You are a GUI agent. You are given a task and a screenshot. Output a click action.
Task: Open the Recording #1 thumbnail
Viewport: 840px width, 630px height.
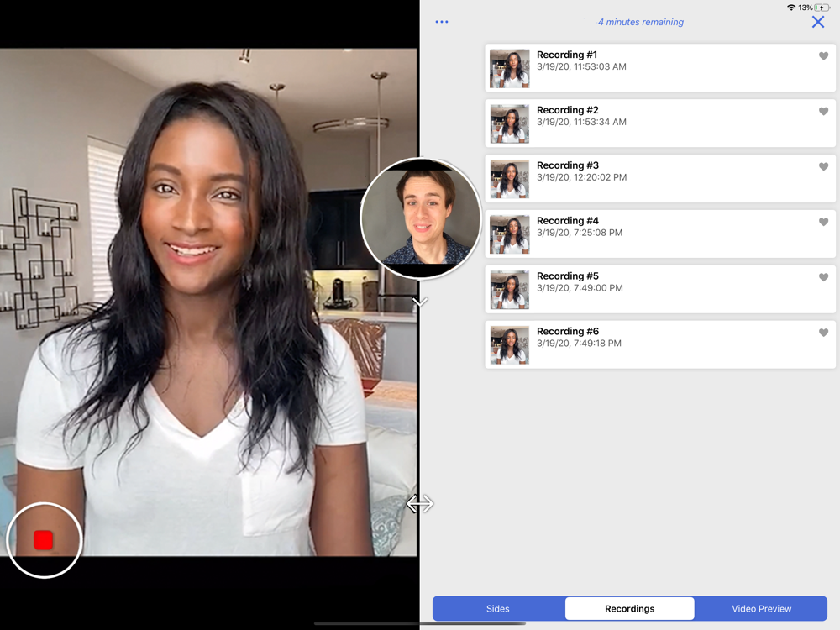coord(510,69)
